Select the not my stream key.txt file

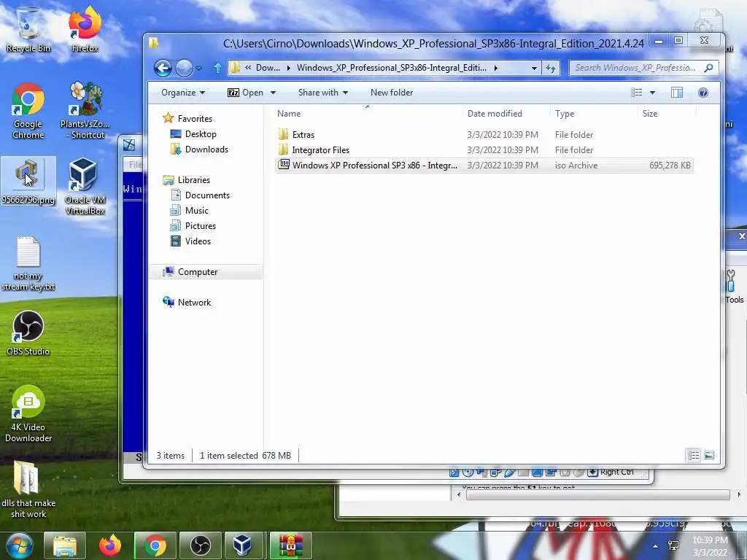pos(28,263)
